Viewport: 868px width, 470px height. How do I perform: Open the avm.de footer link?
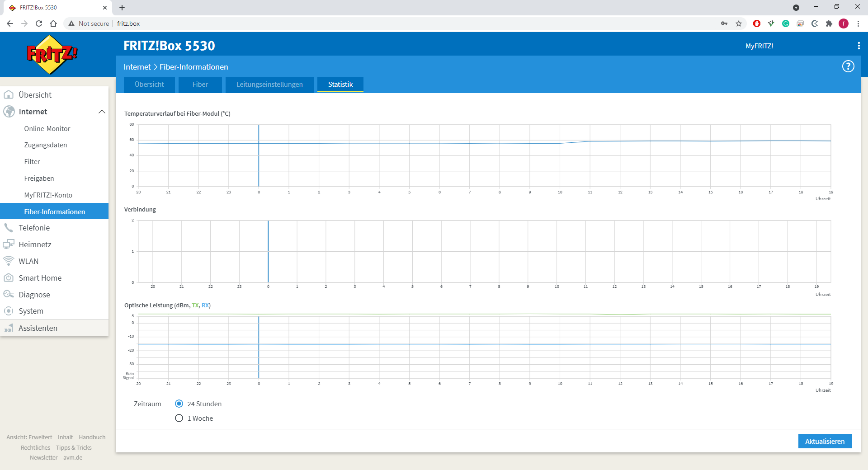click(73, 457)
